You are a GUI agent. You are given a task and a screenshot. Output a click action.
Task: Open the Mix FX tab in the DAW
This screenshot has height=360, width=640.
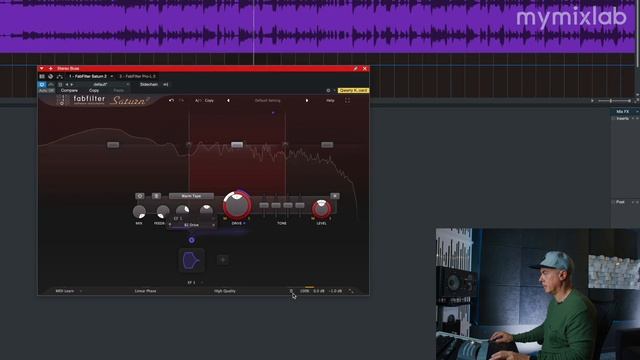(x=622, y=111)
